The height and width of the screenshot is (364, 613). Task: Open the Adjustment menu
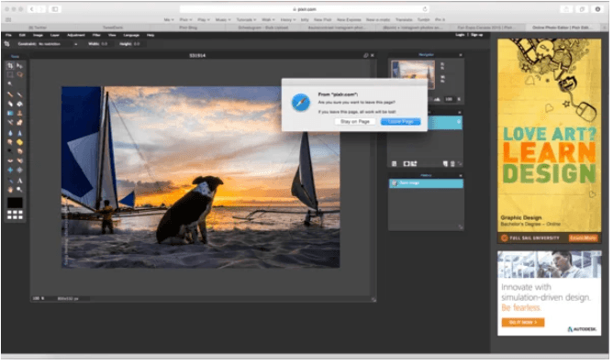(x=76, y=35)
